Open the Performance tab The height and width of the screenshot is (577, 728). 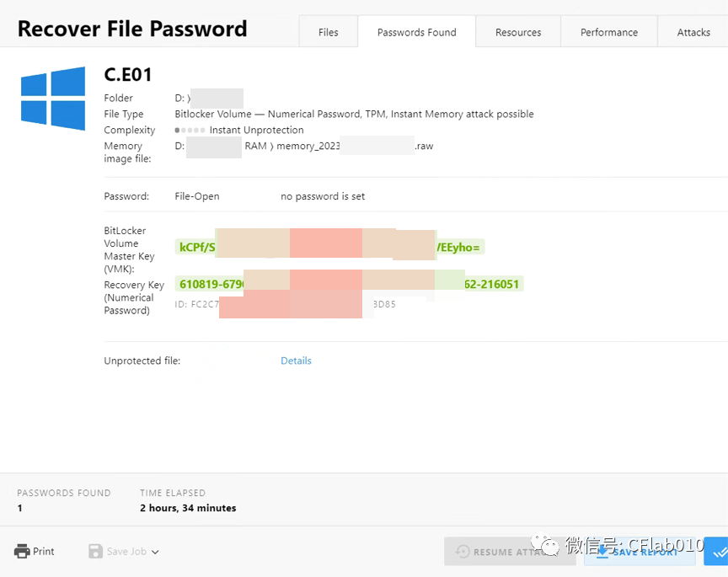coord(608,32)
